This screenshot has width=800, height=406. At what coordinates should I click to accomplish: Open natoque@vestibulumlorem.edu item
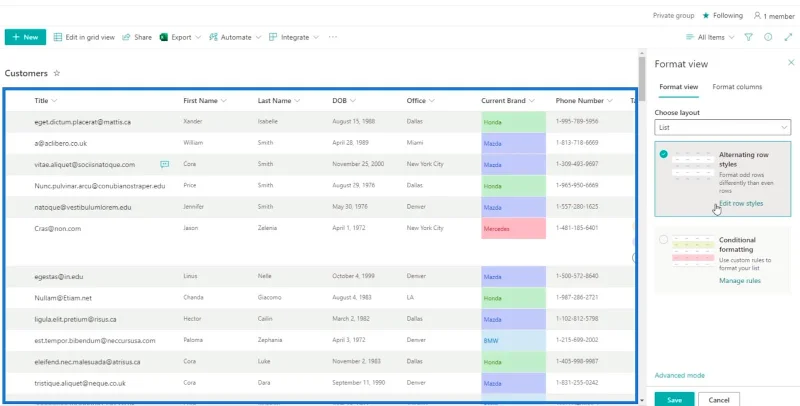[83, 208]
